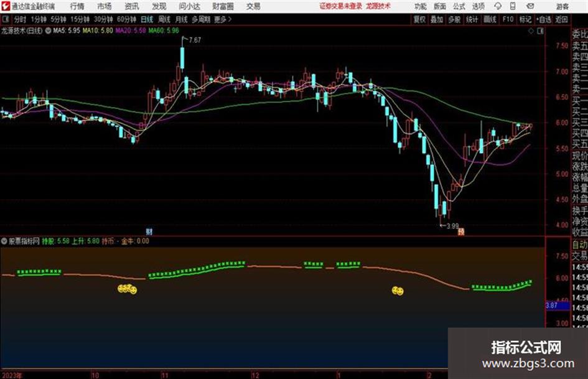
Task: Click 上升: 5.80 indicator value
Action: [x=85, y=241]
